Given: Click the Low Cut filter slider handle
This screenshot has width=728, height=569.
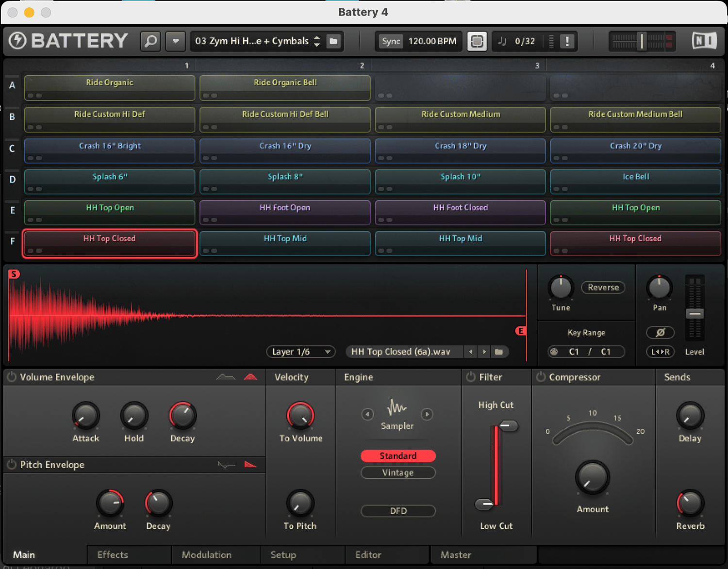Looking at the screenshot, I should pos(484,504).
